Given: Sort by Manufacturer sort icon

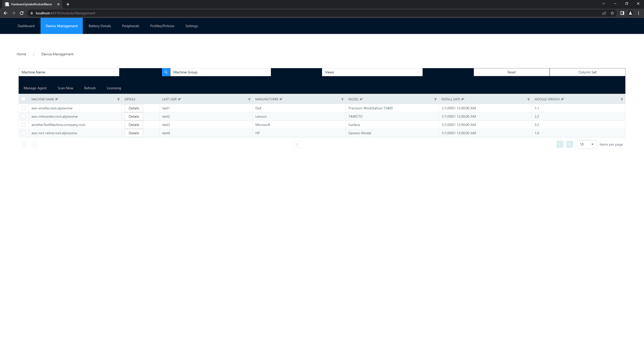Looking at the screenshot, I should tap(281, 99).
